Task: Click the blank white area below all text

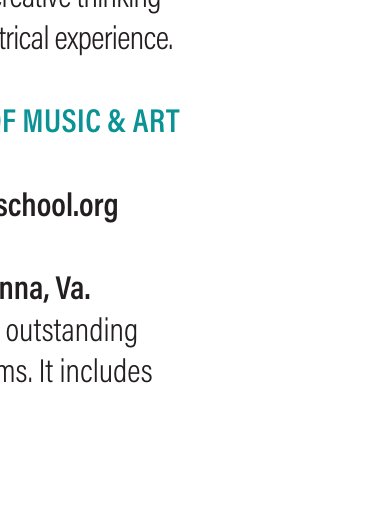Action: [195, 450]
